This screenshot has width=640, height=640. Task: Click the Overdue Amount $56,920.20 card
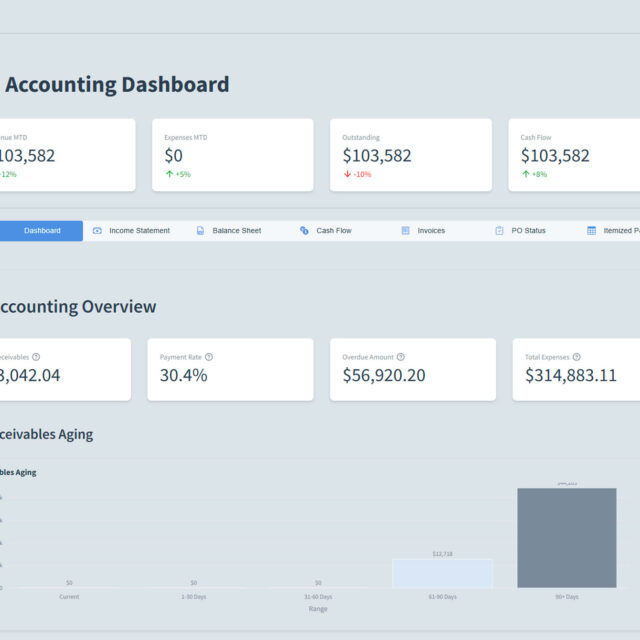(x=412, y=369)
